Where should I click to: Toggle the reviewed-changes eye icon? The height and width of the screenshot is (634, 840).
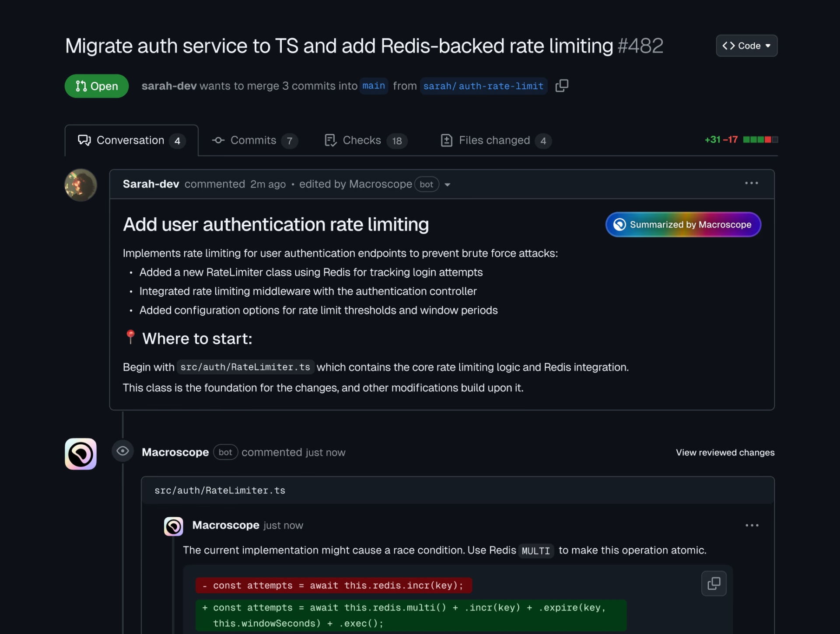pyautogui.click(x=122, y=451)
